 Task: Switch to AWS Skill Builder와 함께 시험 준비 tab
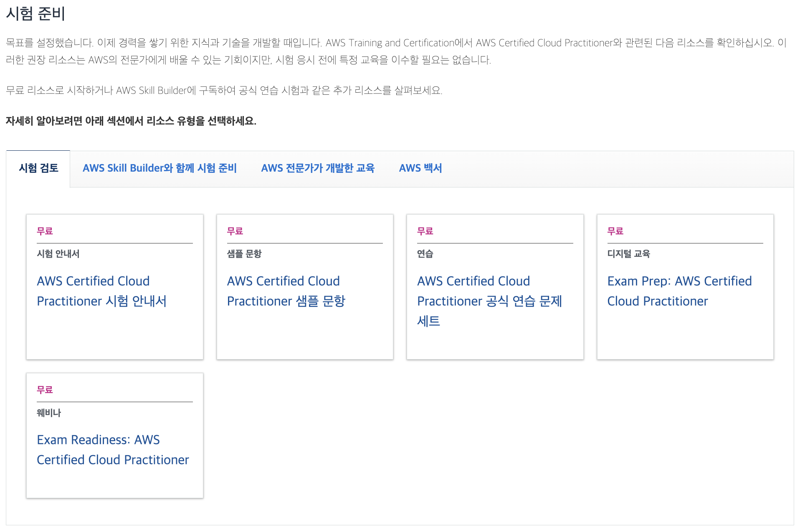coord(159,168)
